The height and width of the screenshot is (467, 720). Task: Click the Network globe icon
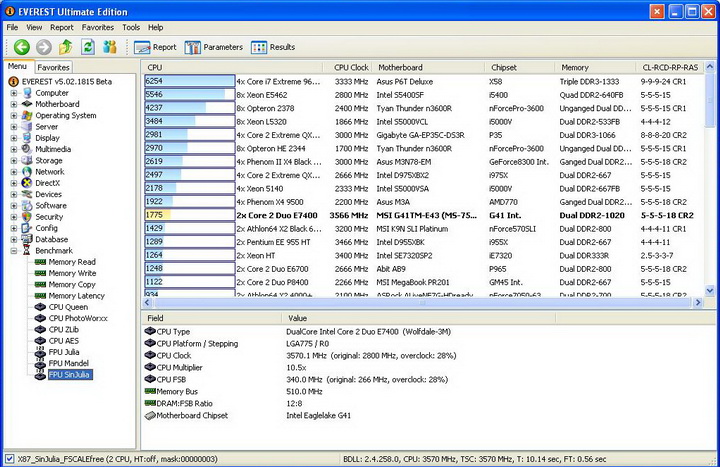point(27,172)
